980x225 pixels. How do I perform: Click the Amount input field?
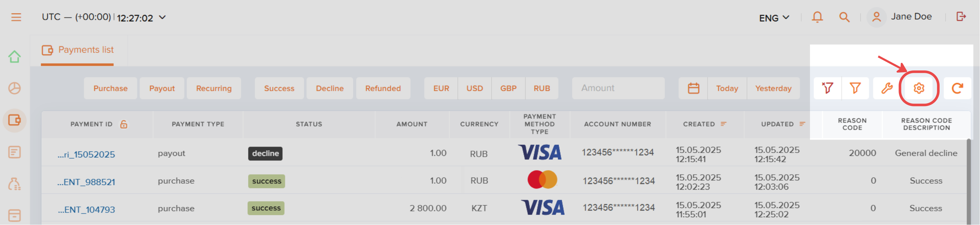(618, 88)
